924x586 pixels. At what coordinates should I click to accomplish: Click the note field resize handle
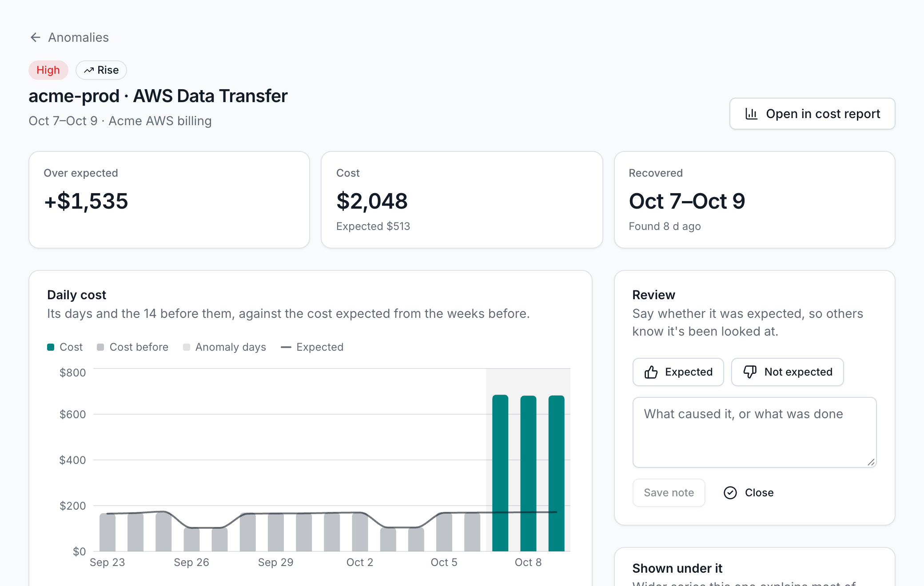click(871, 462)
